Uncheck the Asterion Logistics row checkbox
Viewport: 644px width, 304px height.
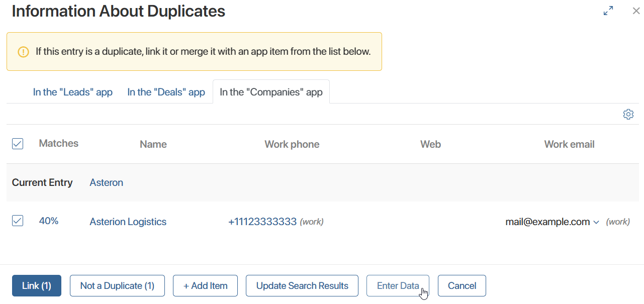click(17, 221)
